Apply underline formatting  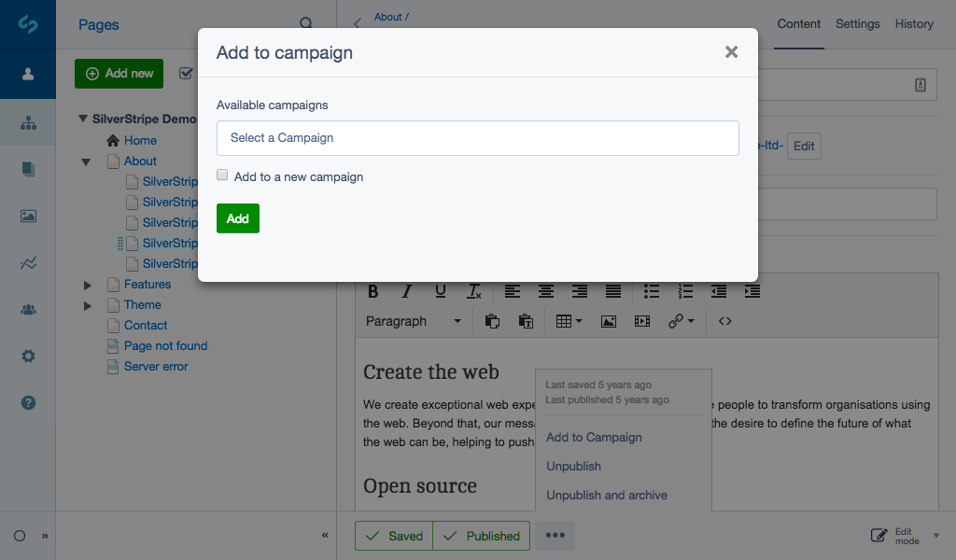(440, 291)
